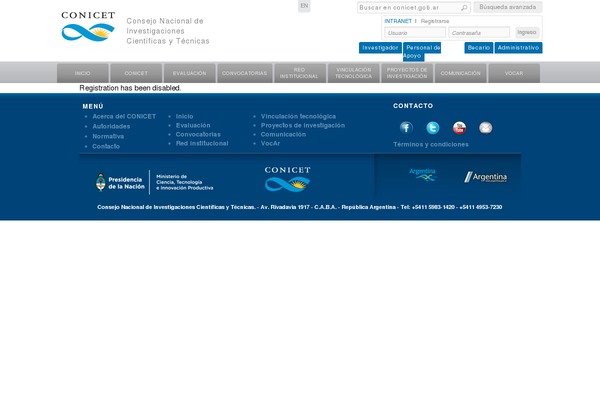Open footer link Contacto
The width and height of the screenshot is (600, 400).
pos(106,146)
